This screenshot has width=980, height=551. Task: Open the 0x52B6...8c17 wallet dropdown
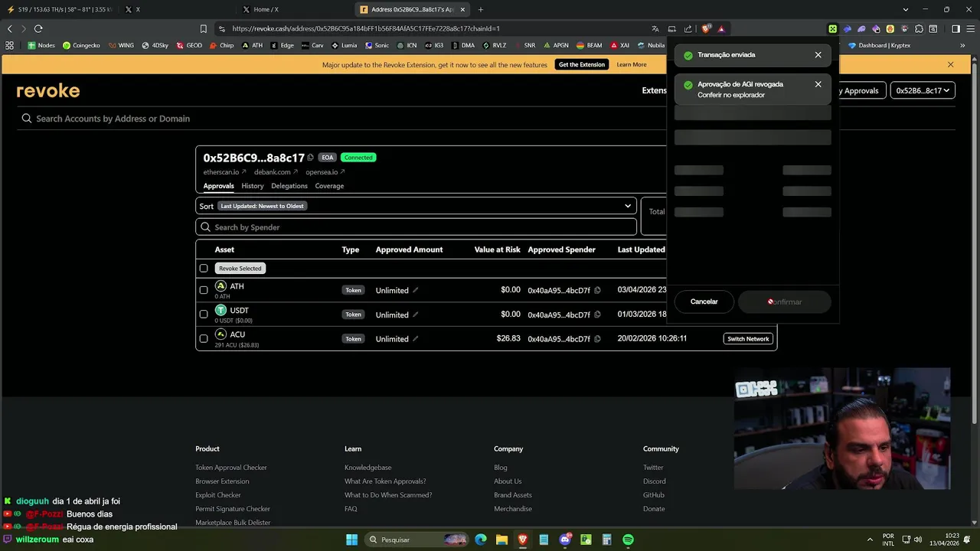(x=923, y=90)
